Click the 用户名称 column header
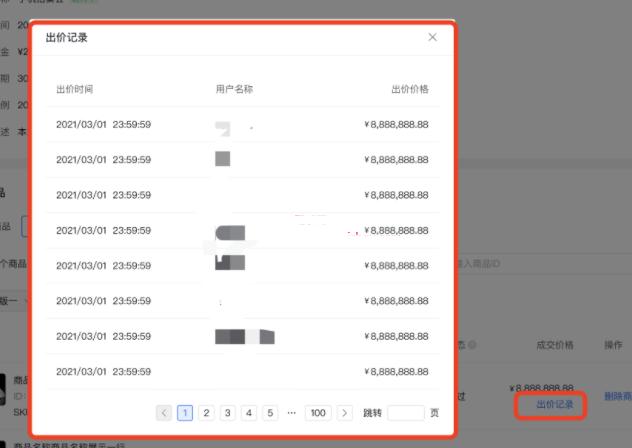Screen dimensions: 632x448 pyautogui.click(x=234, y=89)
